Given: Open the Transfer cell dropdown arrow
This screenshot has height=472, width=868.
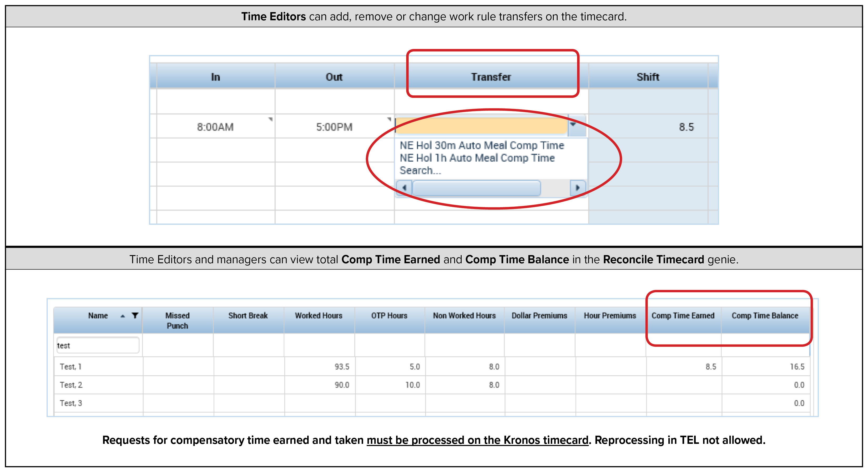Looking at the screenshot, I should pyautogui.click(x=573, y=125).
